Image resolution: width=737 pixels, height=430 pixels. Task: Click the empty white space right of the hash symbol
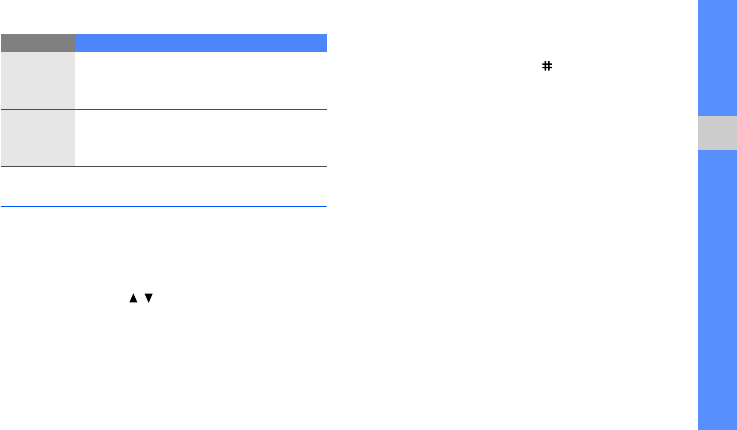[620, 66]
